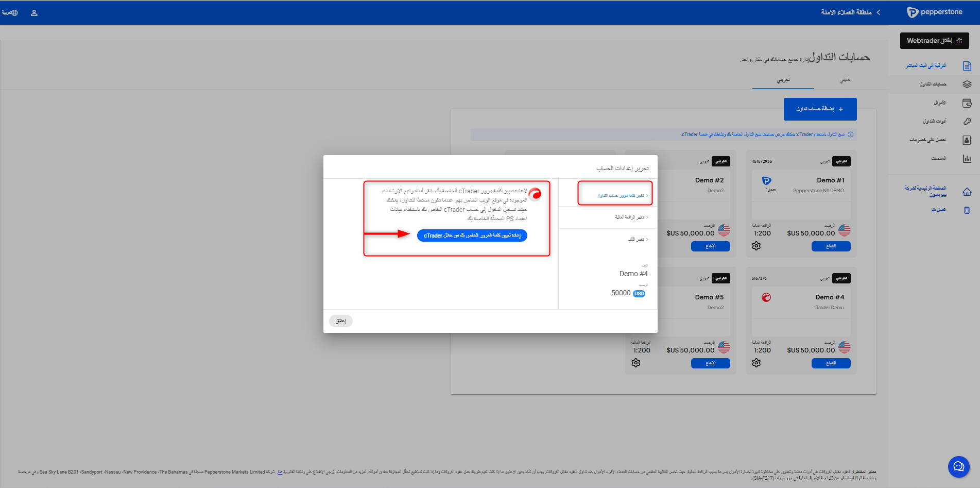This screenshot has width=980, height=488.
Task: Click the إضافة حساب تداول add account button
Action: pos(820,109)
